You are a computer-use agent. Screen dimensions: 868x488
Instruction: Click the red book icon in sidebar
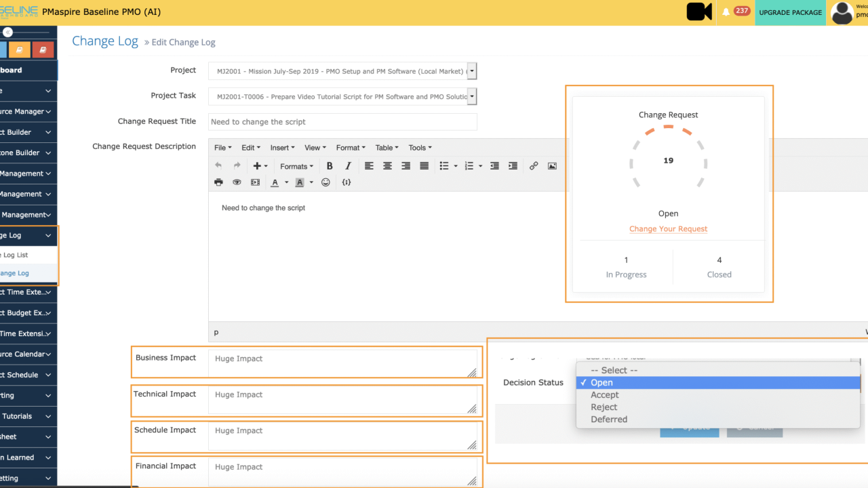click(43, 49)
